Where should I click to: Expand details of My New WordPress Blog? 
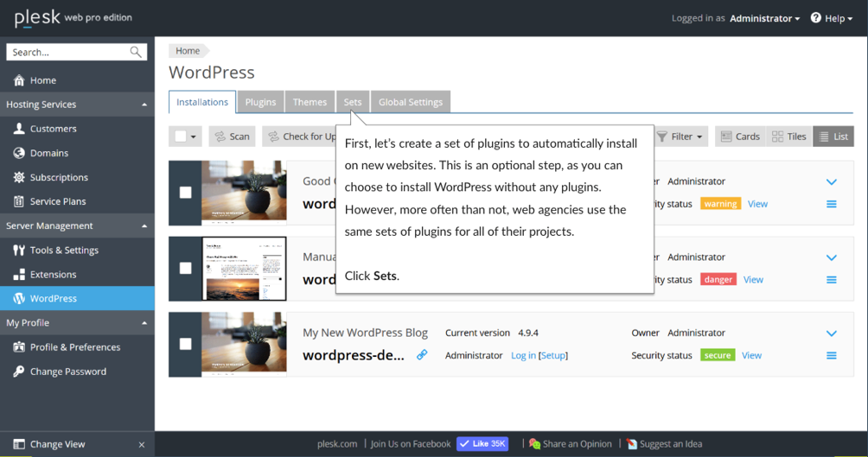(x=832, y=333)
